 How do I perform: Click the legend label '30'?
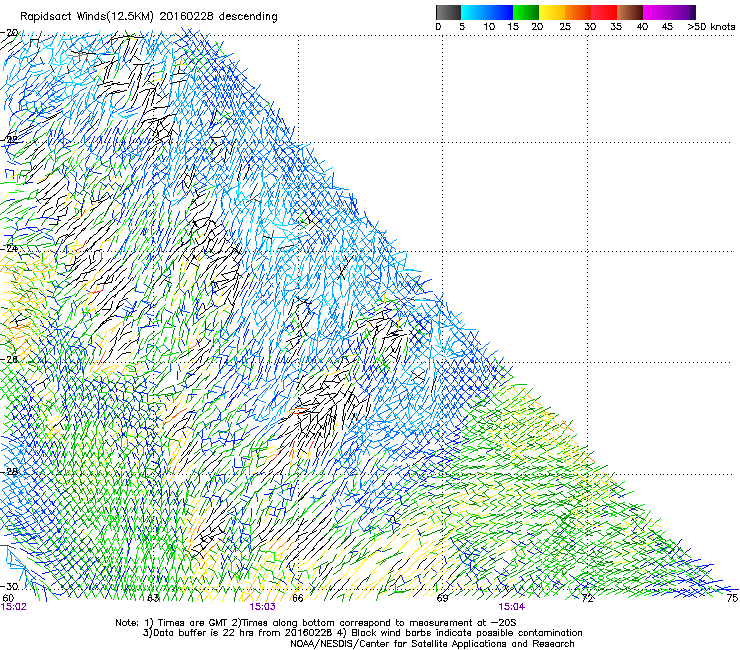(590, 27)
